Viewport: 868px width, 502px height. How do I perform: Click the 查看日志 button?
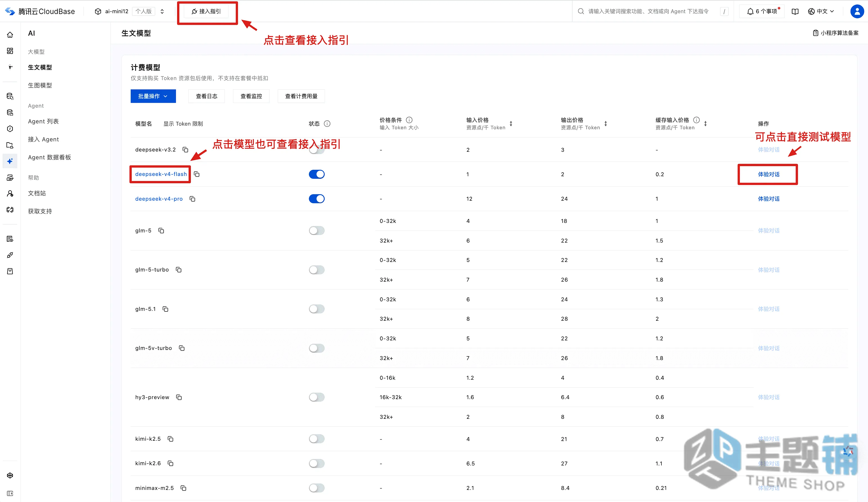[x=207, y=96]
